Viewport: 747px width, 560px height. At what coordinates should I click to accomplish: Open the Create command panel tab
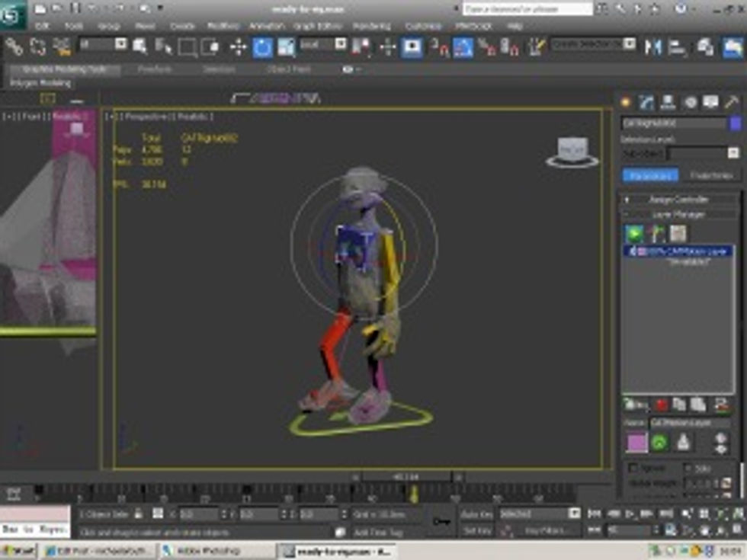click(x=626, y=102)
